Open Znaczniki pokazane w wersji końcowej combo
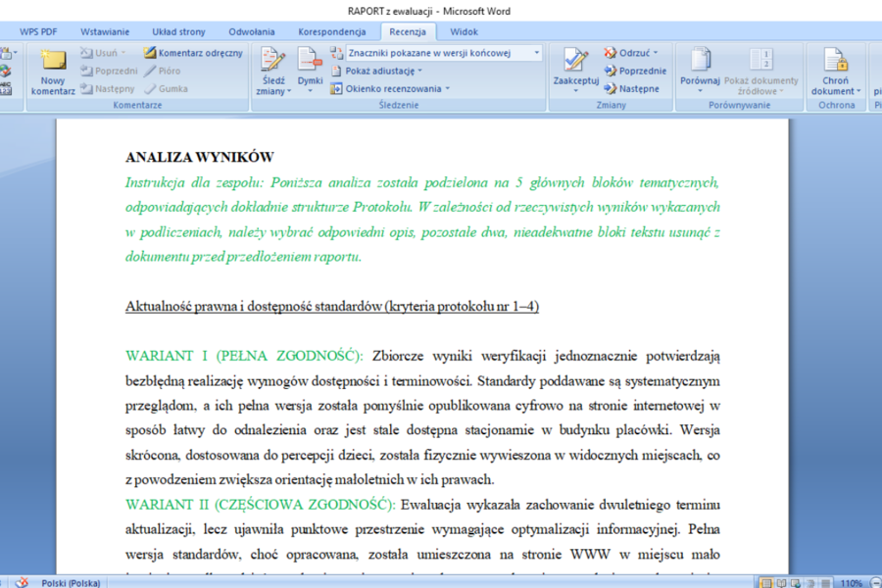This screenshot has height=588, width=882. (x=444, y=53)
